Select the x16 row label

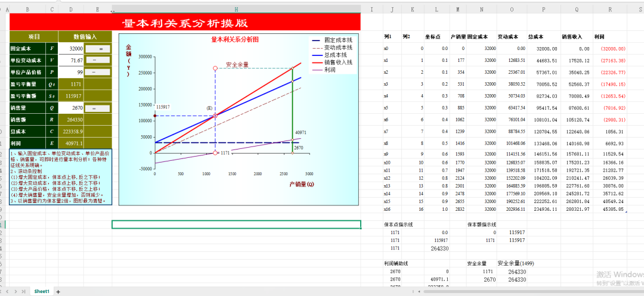[392, 209]
